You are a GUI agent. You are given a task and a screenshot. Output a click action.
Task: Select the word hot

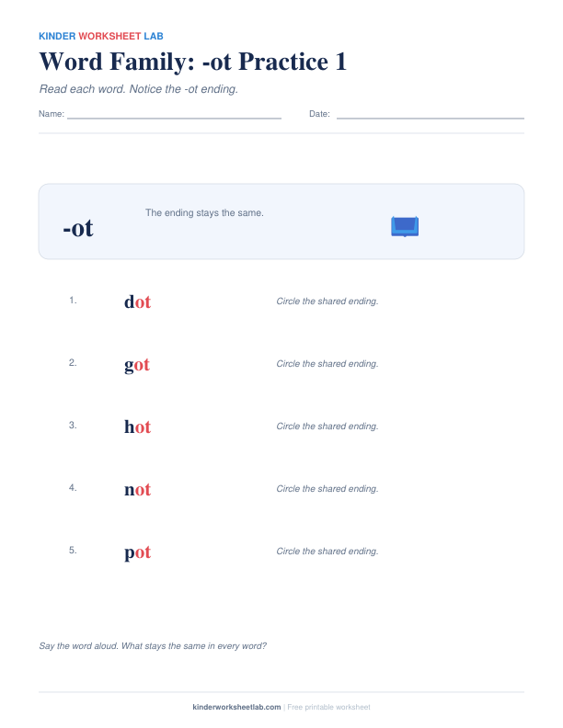pos(137,427)
